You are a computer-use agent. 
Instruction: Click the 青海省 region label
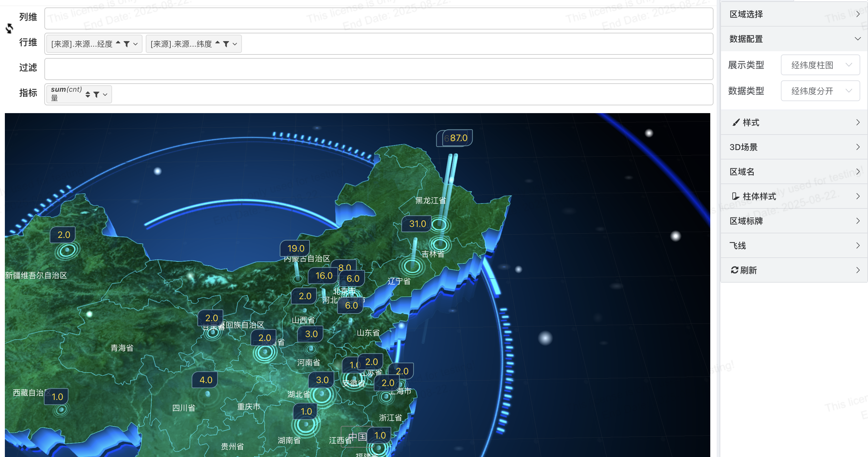click(122, 348)
